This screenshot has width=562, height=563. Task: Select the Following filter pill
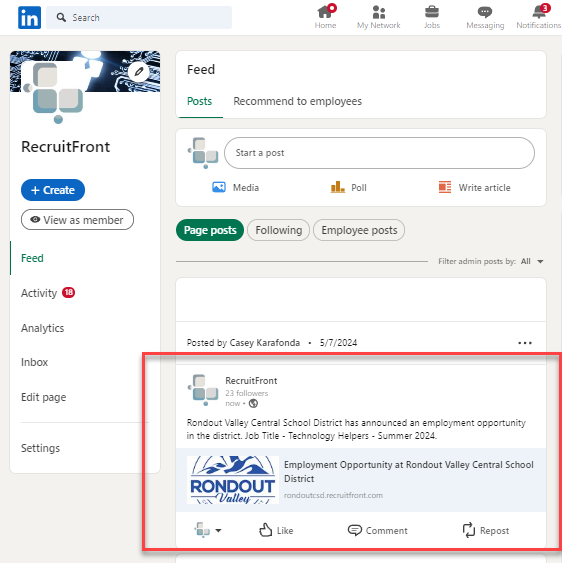[x=278, y=230]
